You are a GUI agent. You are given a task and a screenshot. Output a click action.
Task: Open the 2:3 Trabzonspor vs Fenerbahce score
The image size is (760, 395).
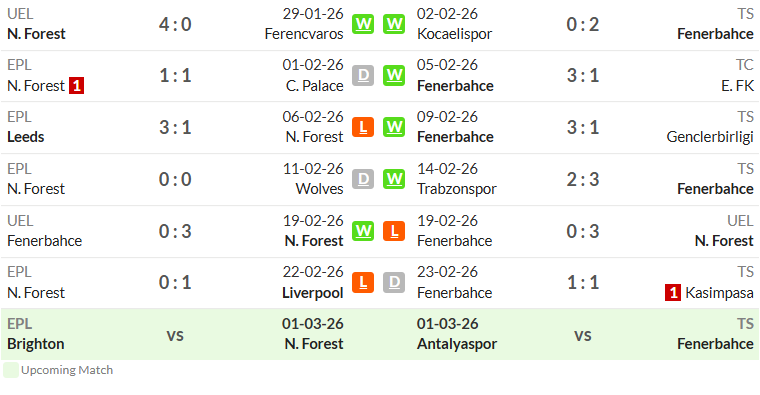coord(583,179)
